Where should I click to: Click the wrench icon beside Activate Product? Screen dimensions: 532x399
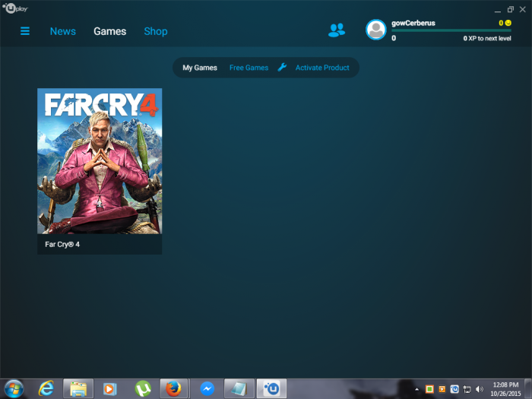[x=282, y=67]
